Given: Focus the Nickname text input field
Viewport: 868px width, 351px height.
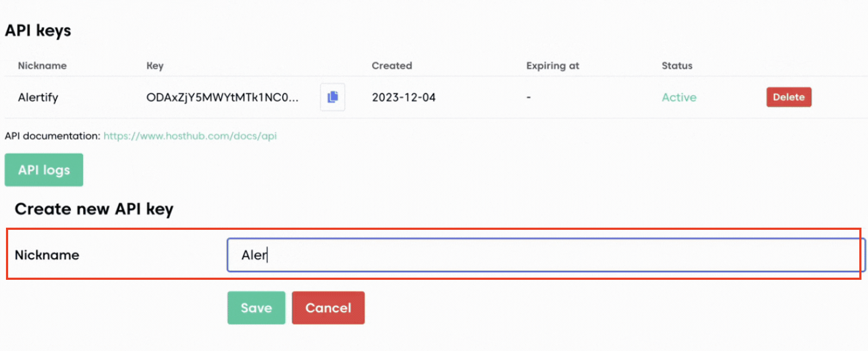Looking at the screenshot, I should [x=544, y=255].
